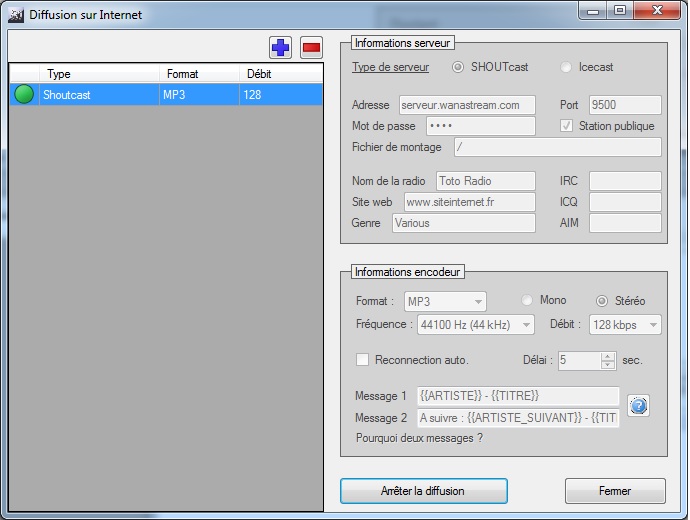Increase the Délai value with up arrow
This screenshot has height=520, width=690.
pos(608,355)
